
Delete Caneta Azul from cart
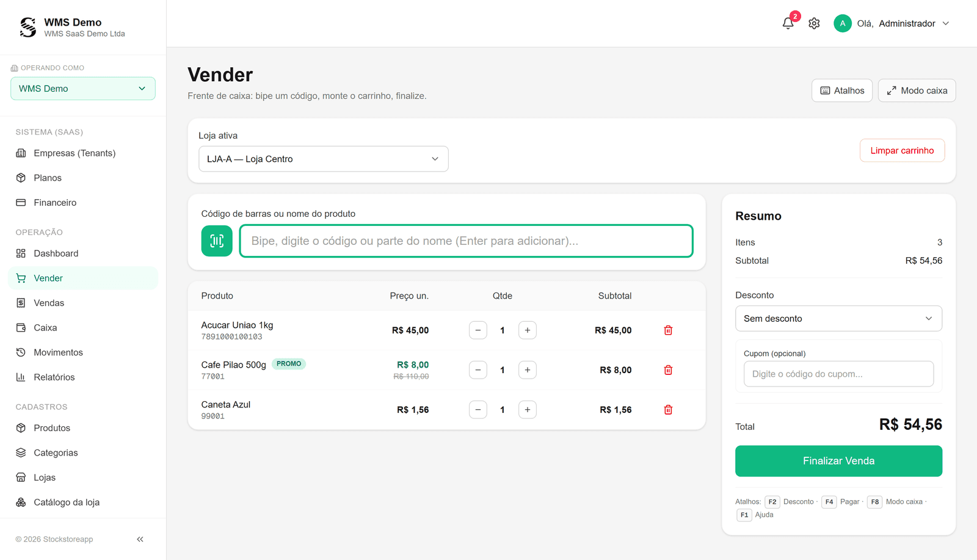(668, 410)
